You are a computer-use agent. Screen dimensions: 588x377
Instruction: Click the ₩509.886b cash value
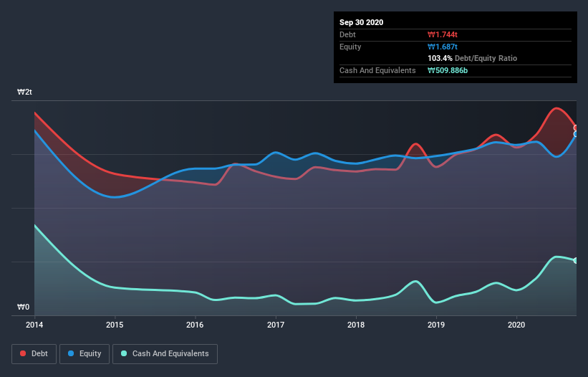pyautogui.click(x=448, y=70)
